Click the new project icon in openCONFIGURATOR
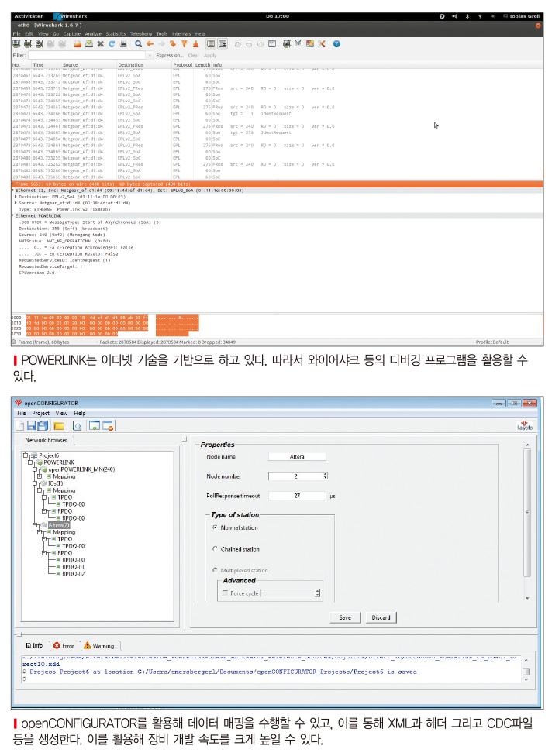 (20, 425)
